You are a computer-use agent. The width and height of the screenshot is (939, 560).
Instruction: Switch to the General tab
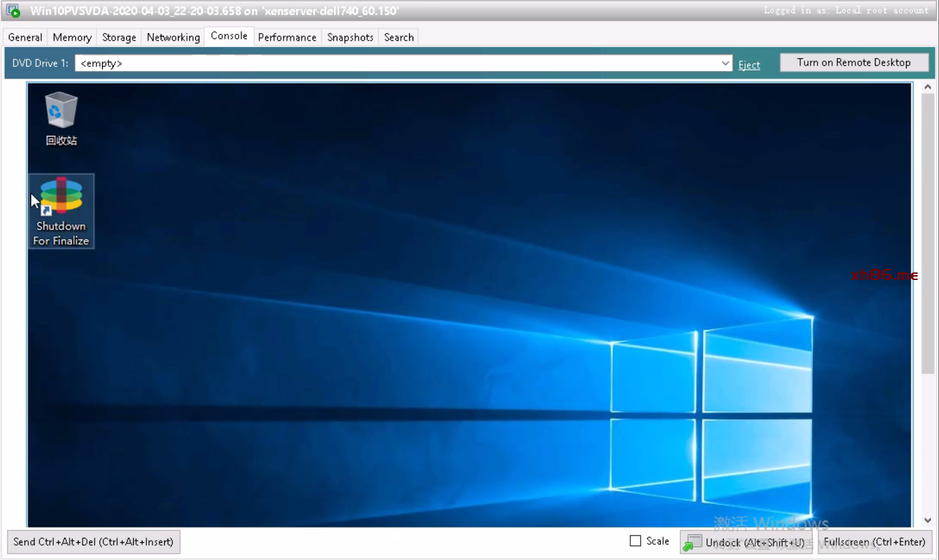pyautogui.click(x=26, y=37)
